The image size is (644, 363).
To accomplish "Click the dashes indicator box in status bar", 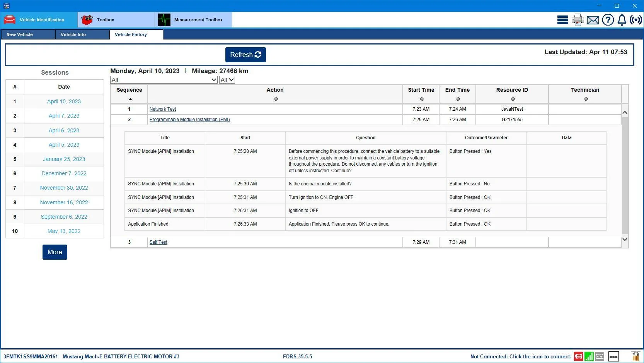I will (613, 356).
